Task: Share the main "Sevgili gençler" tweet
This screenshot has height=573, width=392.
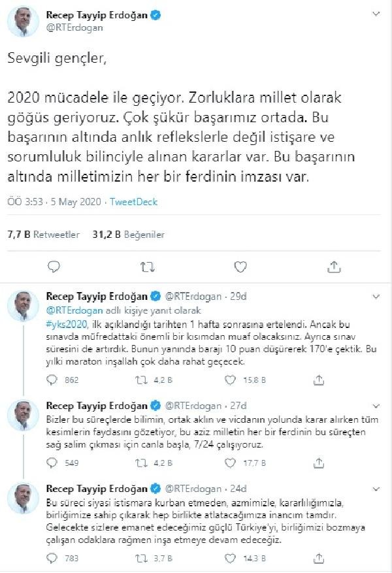Action: (x=334, y=266)
